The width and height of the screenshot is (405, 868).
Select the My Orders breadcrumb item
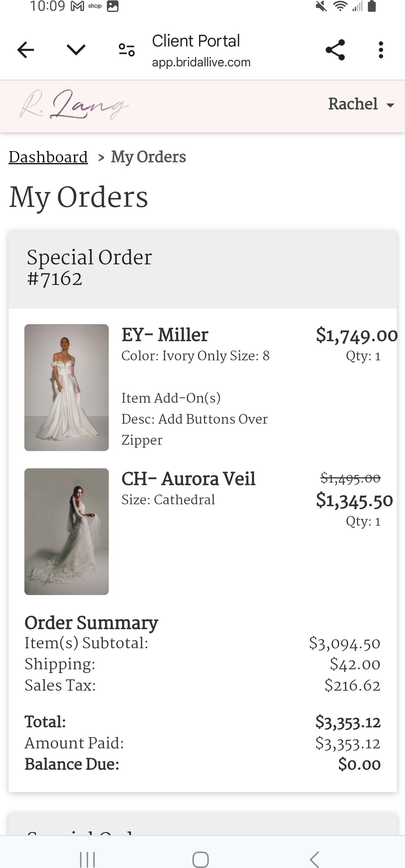pyautogui.click(x=148, y=157)
